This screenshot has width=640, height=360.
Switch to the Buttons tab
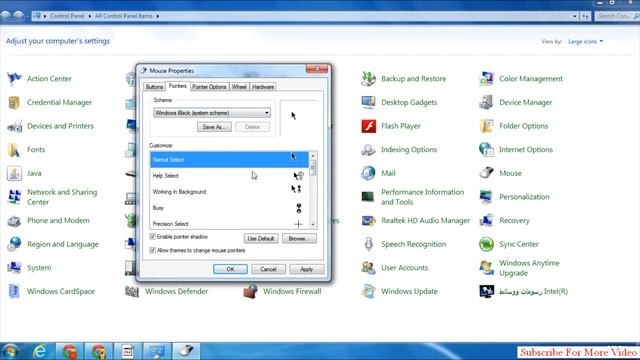pos(154,87)
